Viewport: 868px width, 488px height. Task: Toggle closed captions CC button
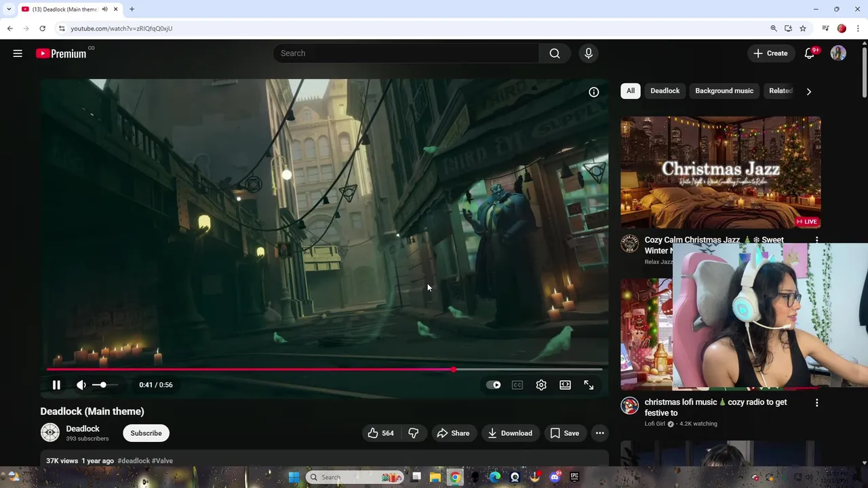(x=517, y=385)
